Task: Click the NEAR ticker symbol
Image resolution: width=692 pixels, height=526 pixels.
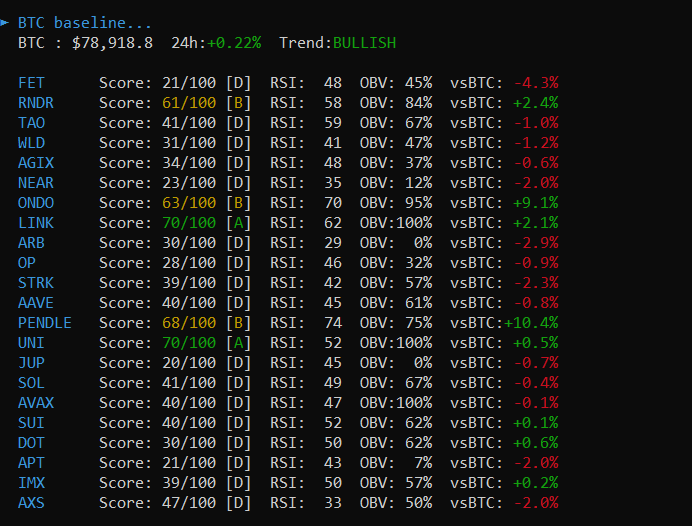Action: coord(36,183)
